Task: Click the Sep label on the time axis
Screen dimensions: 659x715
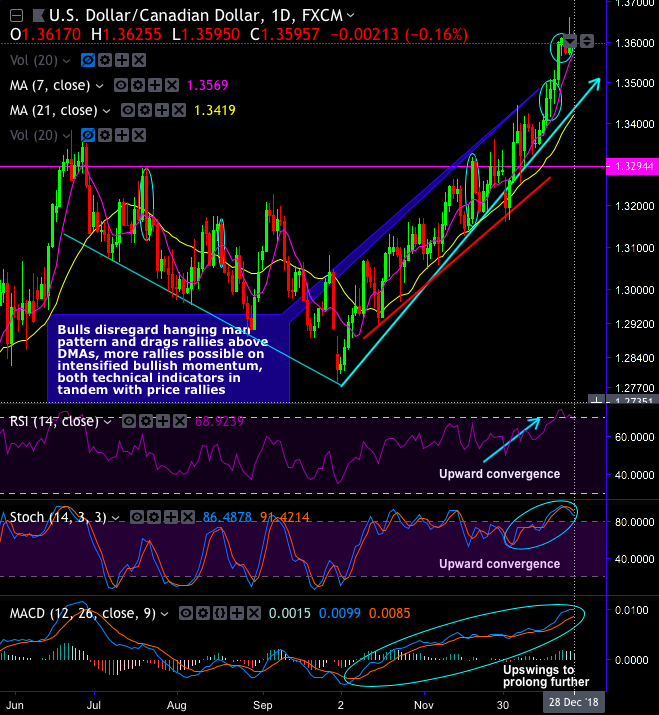Action: pyautogui.click(x=263, y=705)
